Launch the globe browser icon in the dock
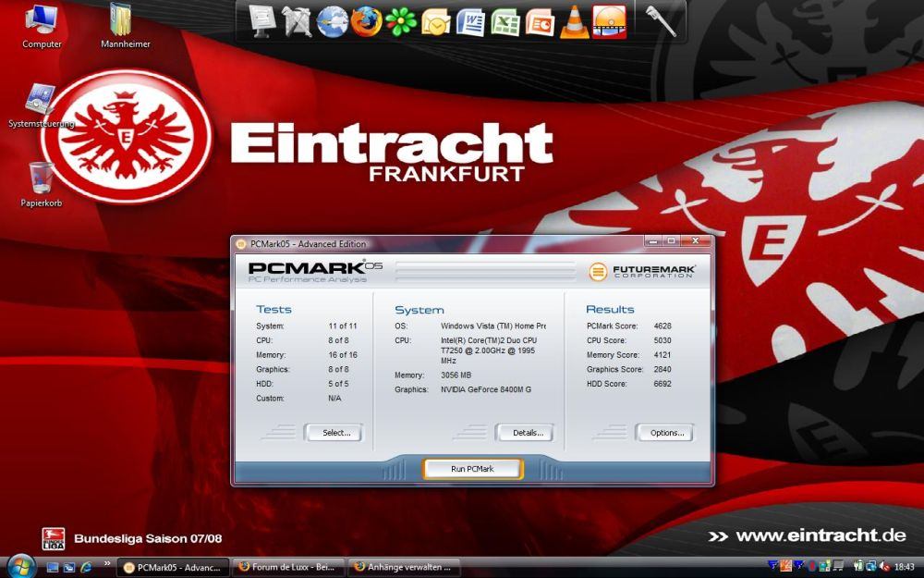Screen dimensions: 924x578 332,22
